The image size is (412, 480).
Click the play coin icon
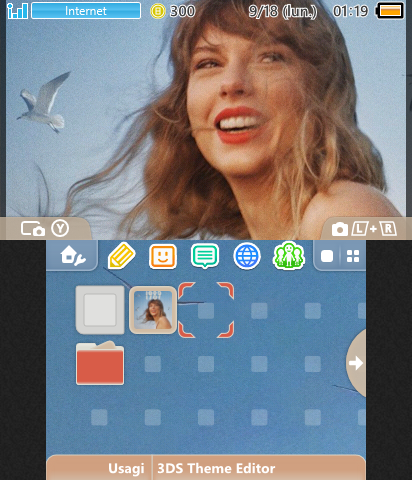[158, 11]
